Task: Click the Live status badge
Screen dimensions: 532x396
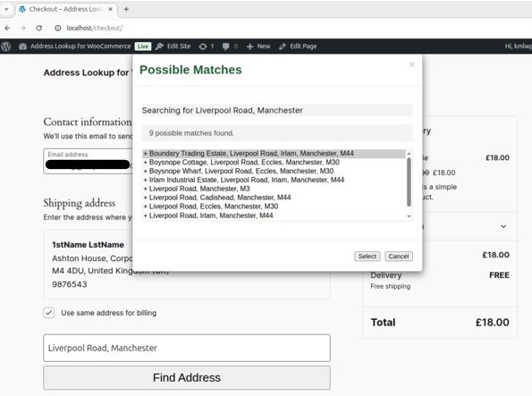Action: pyautogui.click(x=143, y=46)
